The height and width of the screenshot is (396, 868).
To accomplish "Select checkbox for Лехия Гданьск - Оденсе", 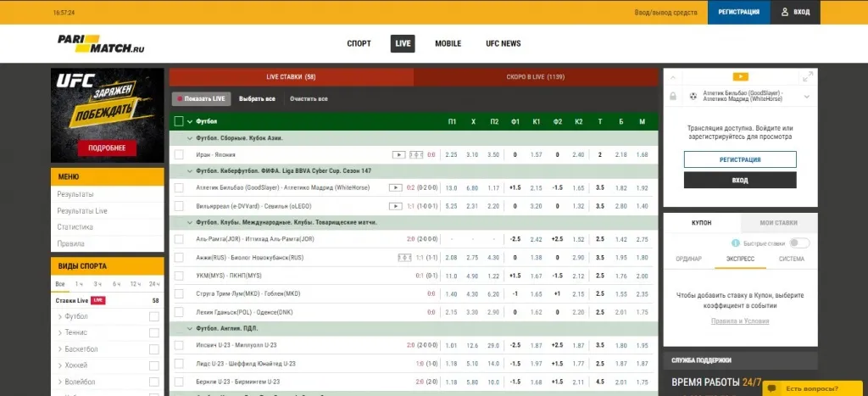I will coord(178,312).
